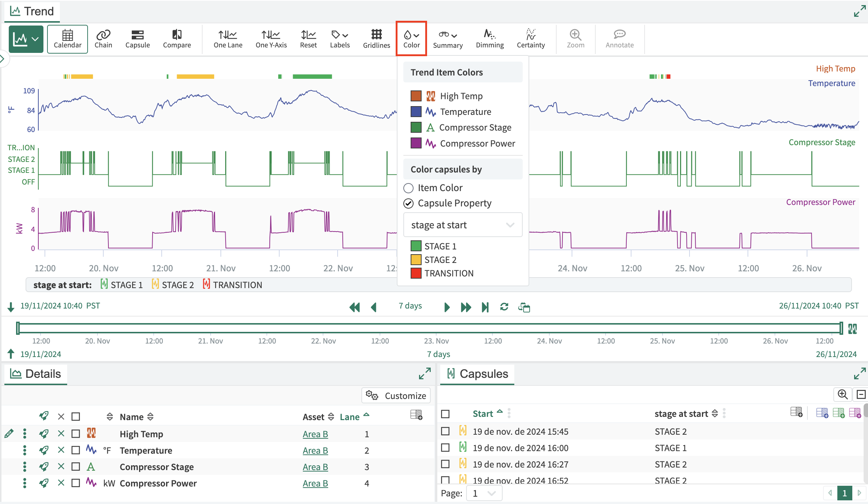The image size is (868, 504).
Task: Open the Details tab
Action: (36, 374)
